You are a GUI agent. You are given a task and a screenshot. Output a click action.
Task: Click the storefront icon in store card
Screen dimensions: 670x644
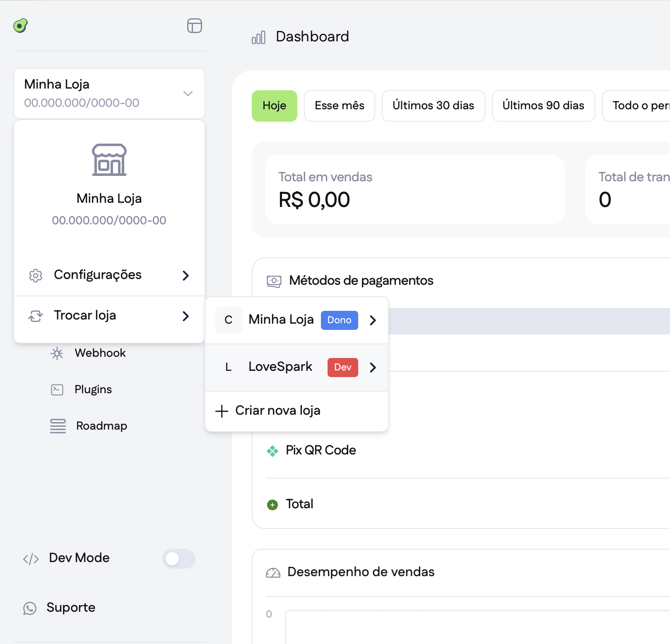tap(109, 160)
